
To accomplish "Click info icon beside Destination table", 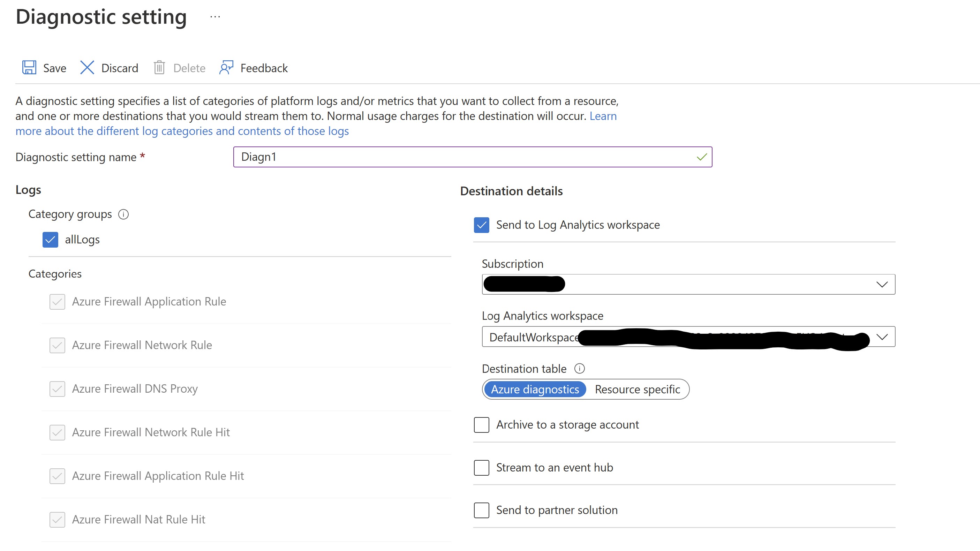I will pyautogui.click(x=579, y=368).
